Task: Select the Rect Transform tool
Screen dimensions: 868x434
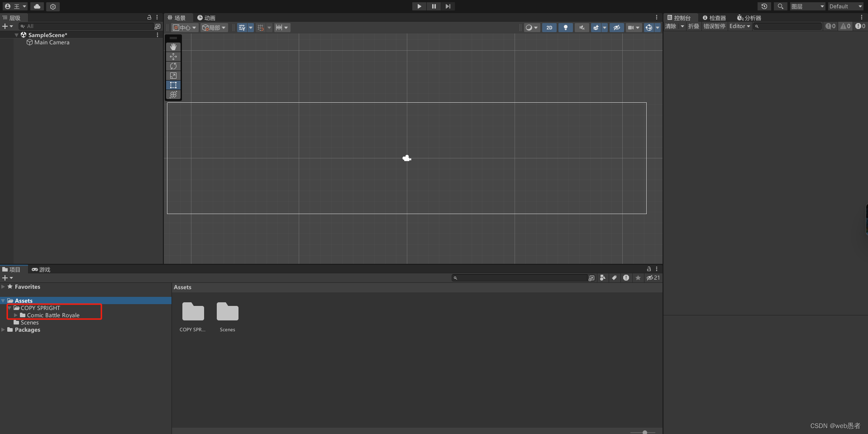Action: pos(173,85)
